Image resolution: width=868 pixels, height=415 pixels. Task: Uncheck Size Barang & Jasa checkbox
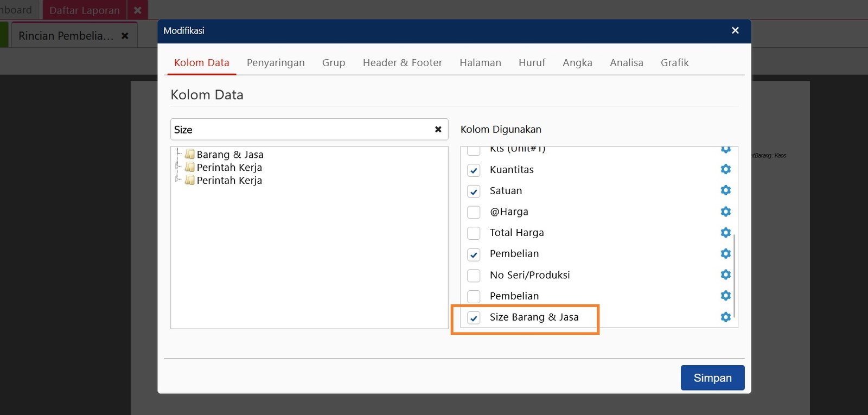474,318
